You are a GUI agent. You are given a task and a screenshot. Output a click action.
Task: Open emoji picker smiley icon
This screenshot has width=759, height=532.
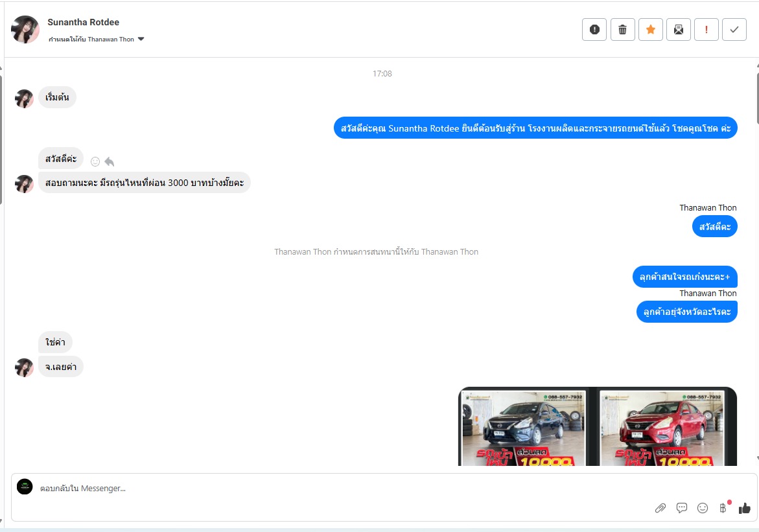coord(703,508)
